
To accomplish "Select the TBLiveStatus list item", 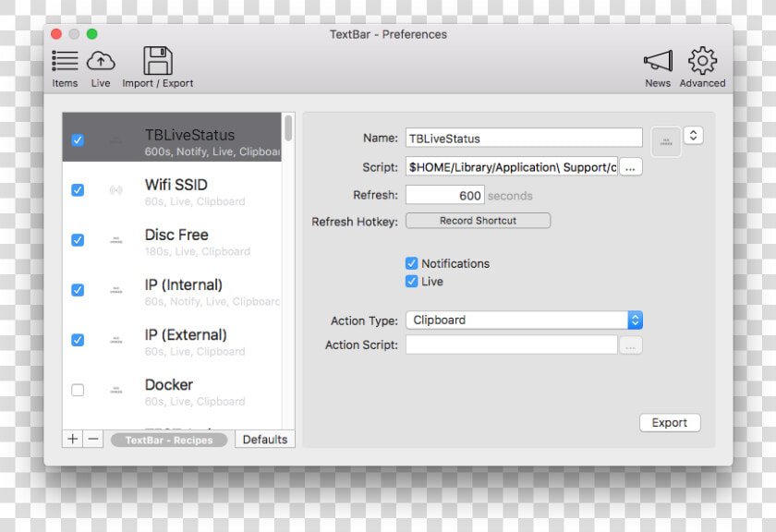I will click(172, 137).
